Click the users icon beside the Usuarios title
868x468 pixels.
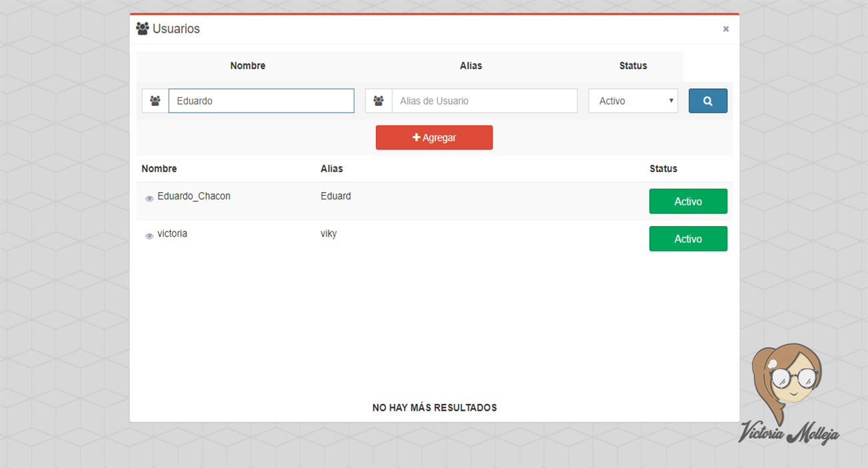tap(142, 29)
